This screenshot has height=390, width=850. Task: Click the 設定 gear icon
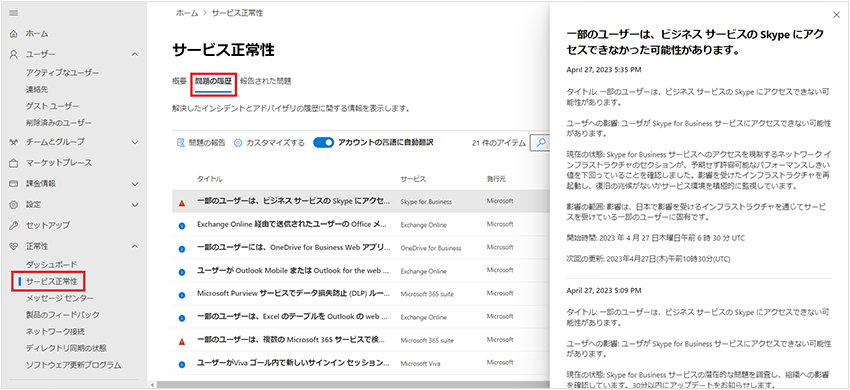click(14, 205)
